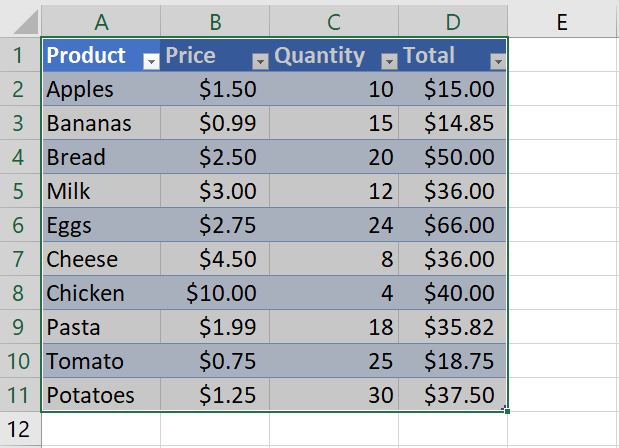Select the Bread total cell $50.00
619x448 pixels.
(x=452, y=157)
